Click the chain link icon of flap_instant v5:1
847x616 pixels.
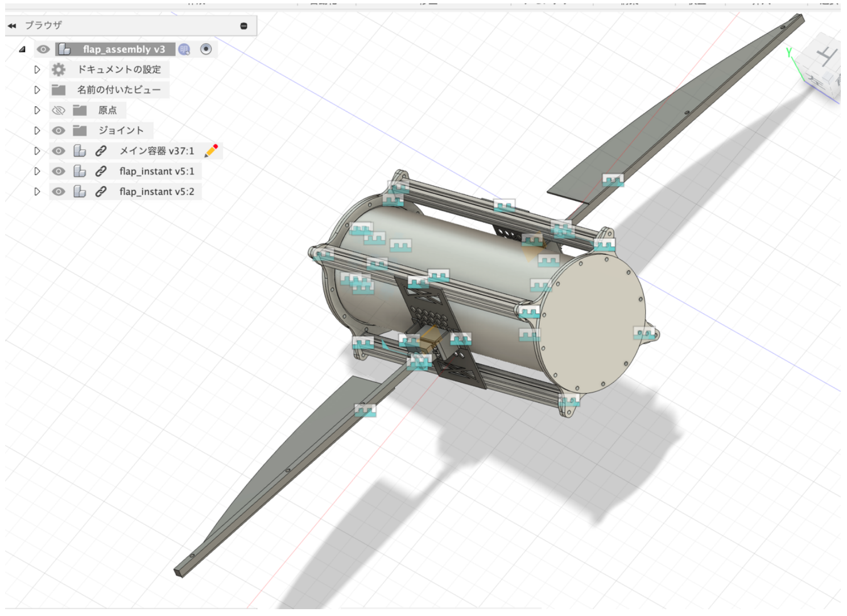pos(101,171)
